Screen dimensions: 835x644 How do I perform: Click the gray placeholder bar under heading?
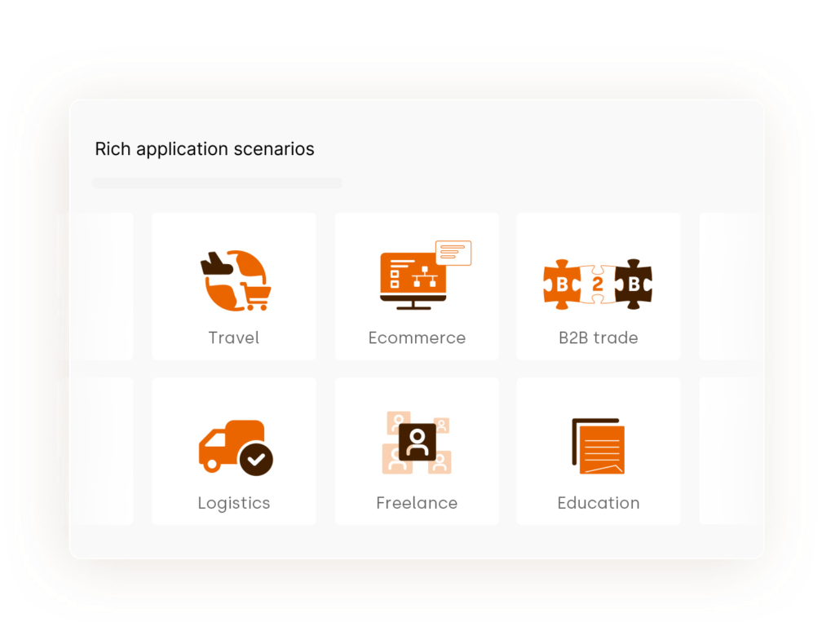[217, 183]
